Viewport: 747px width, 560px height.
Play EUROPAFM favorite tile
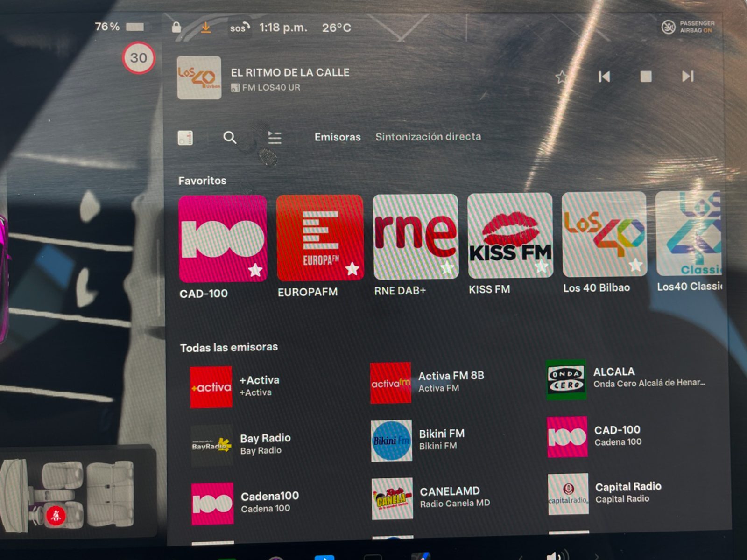[320, 238]
